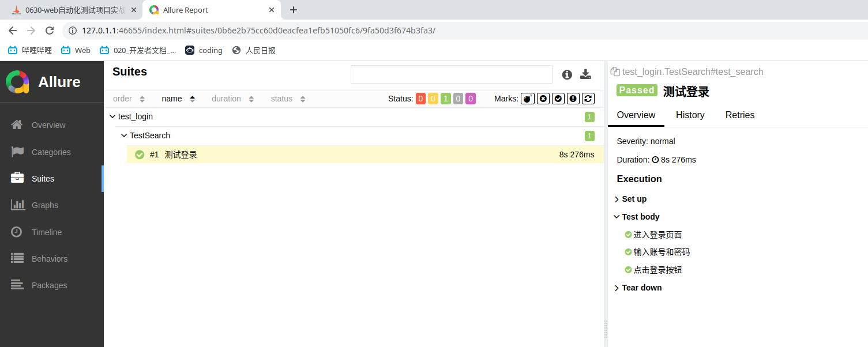Screen dimensions: 868x347
Task: Toggle the new-failed mark filter
Action: (543, 99)
